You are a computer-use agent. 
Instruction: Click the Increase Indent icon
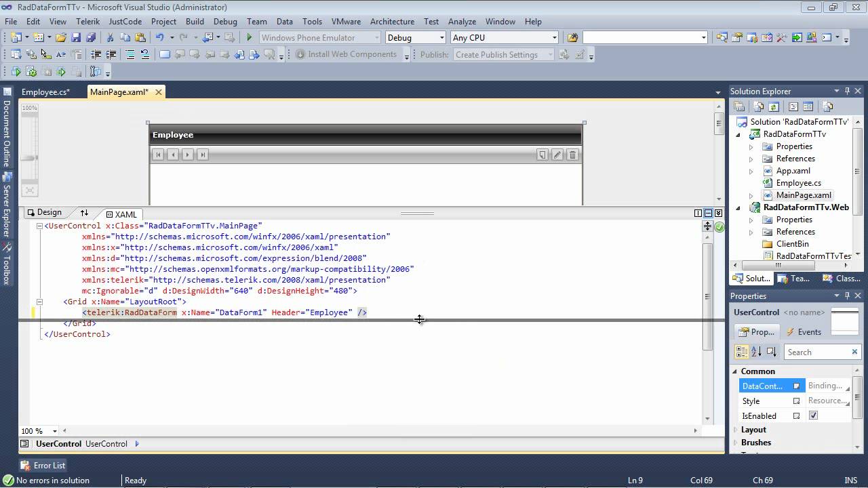[x=111, y=54]
